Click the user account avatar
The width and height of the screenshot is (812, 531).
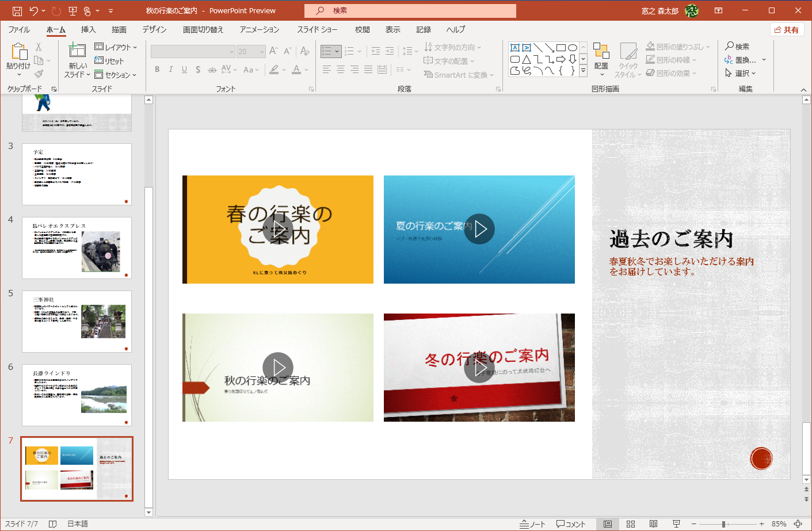(x=692, y=11)
